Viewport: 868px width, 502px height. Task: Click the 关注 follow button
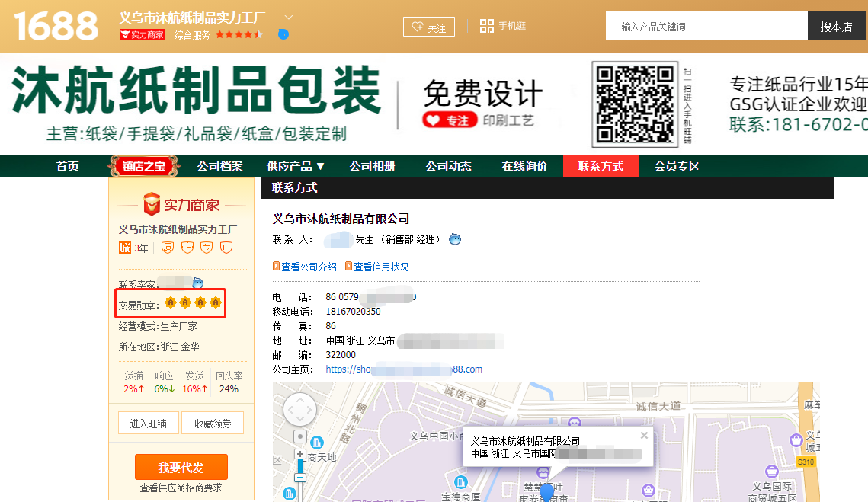(x=429, y=27)
